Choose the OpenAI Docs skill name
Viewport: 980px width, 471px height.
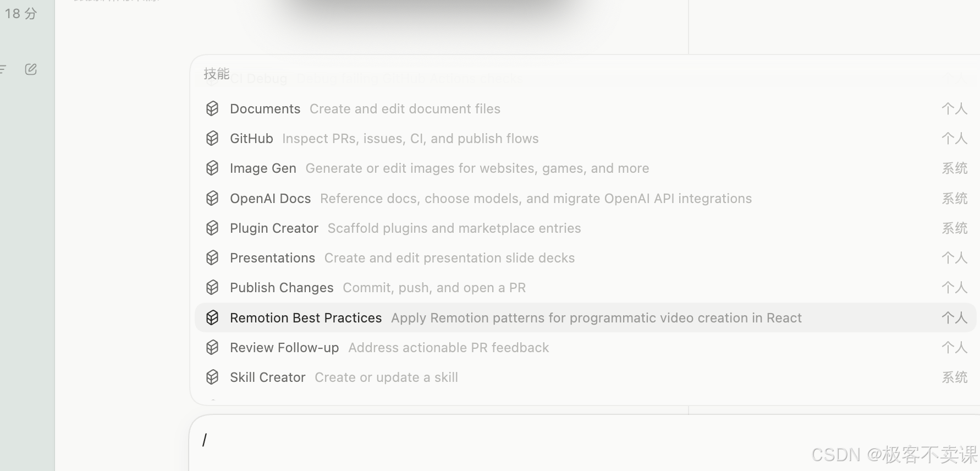point(270,198)
